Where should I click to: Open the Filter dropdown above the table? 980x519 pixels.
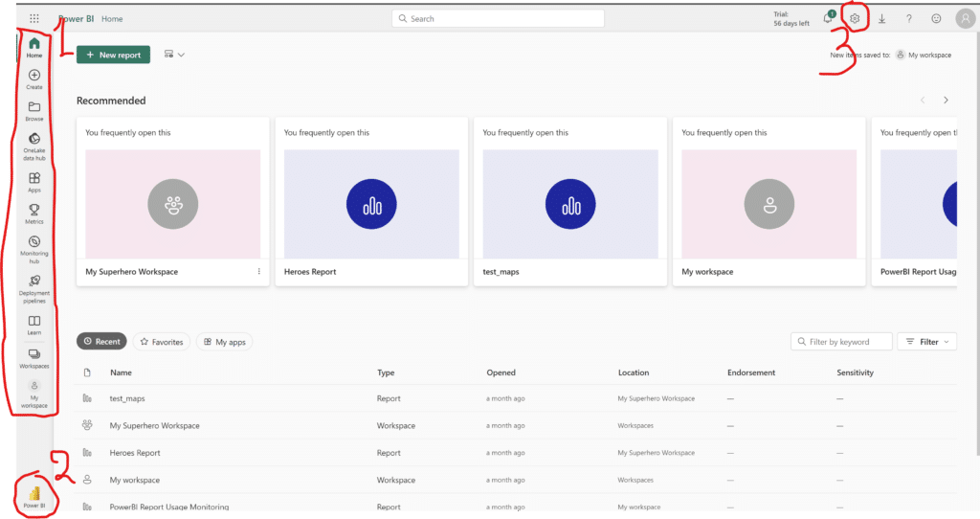coord(926,342)
